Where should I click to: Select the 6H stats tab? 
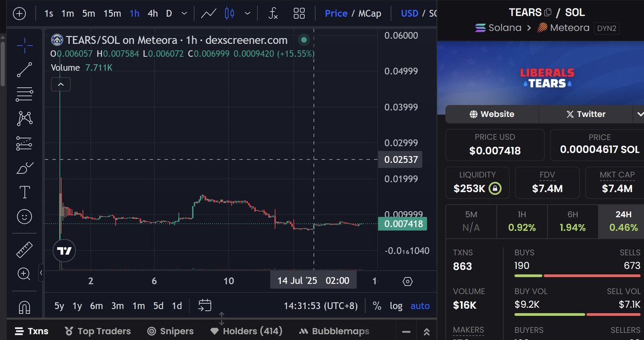coord(572,221)
